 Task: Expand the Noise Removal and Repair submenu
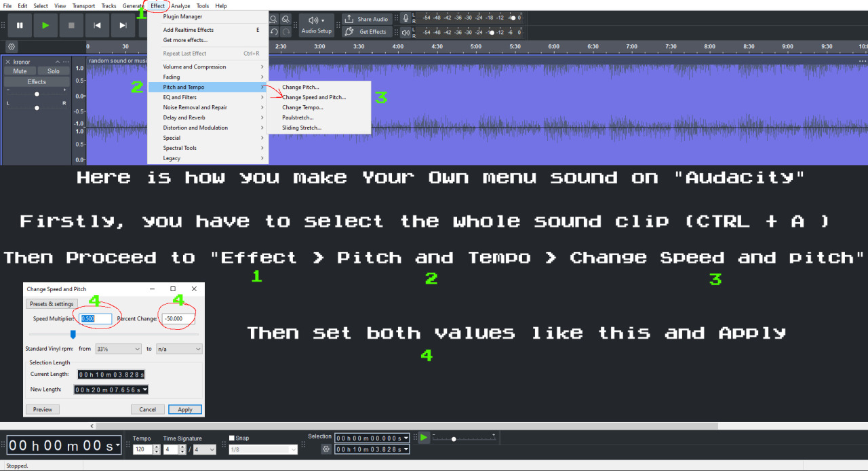pyautogui.click(x=208, y=107)
